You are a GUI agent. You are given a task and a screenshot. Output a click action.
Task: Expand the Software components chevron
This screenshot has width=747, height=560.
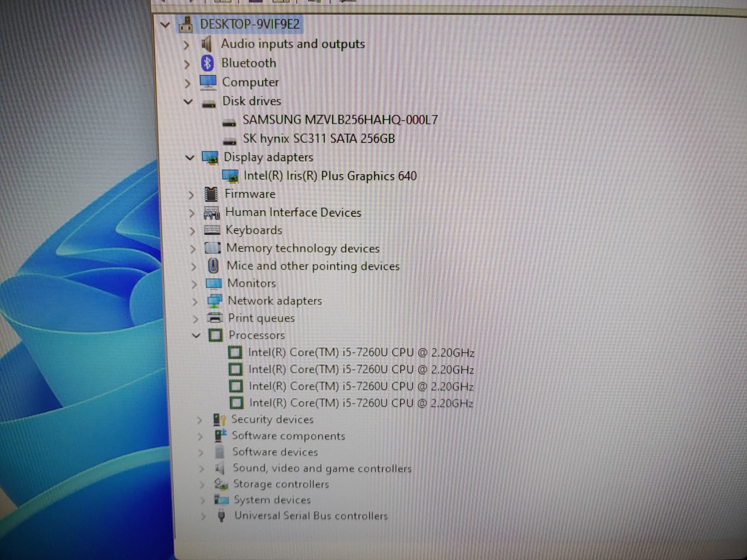click(200, 437)
